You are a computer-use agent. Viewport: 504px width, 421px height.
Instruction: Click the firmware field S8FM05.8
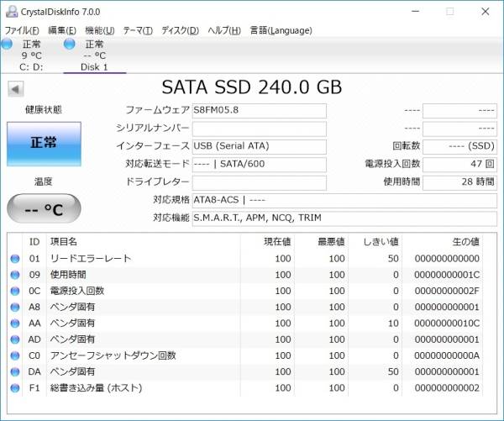(259, 110)
